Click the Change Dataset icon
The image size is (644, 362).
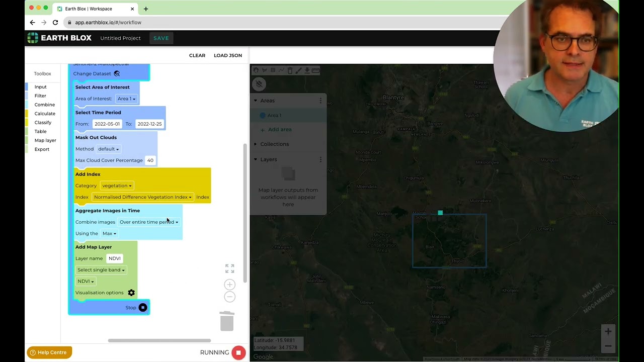(x=117, y=73)
